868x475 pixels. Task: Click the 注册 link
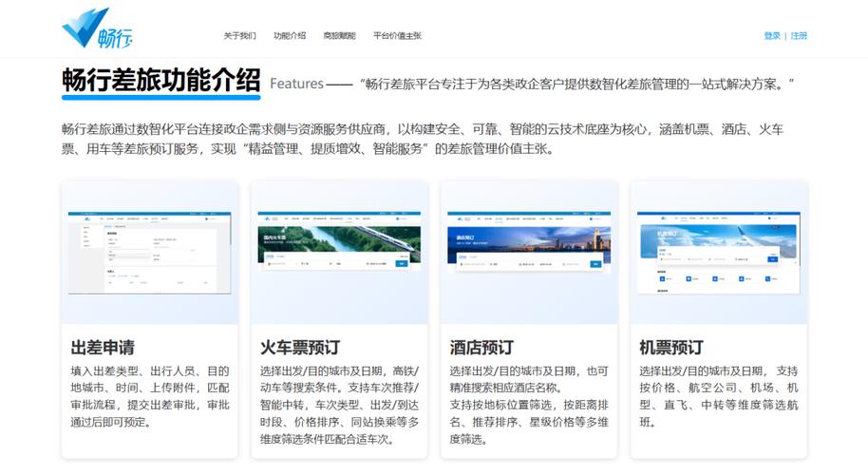[799, 36]
